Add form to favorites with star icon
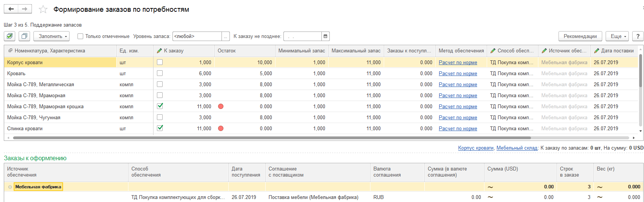The image size is (644, 202). coord(43,9)
